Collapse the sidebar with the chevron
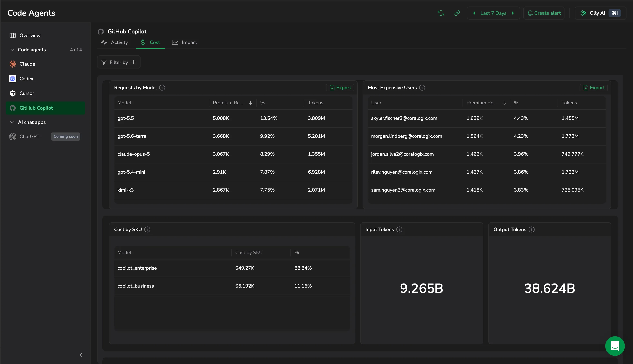Viewport: 633px width, 364px height. tap(81, 355)
